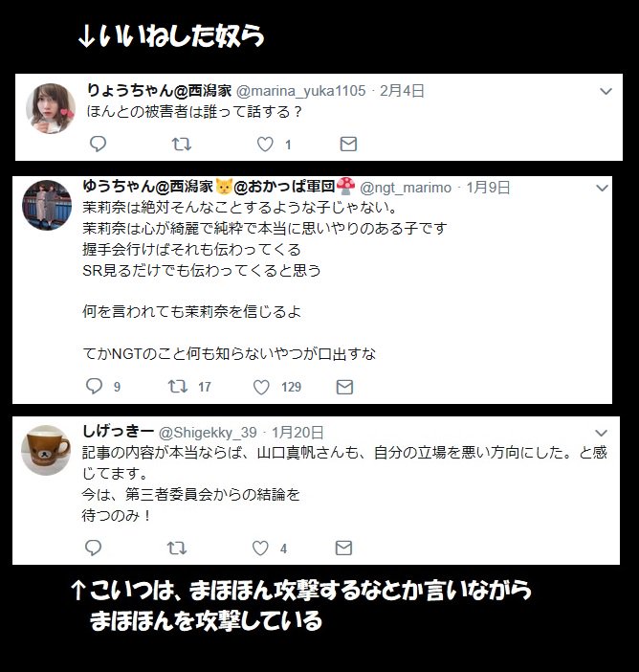Open the @marina_yuka1105 profile handle
This screenshot has width=639, height=672.
click(301, 91)
